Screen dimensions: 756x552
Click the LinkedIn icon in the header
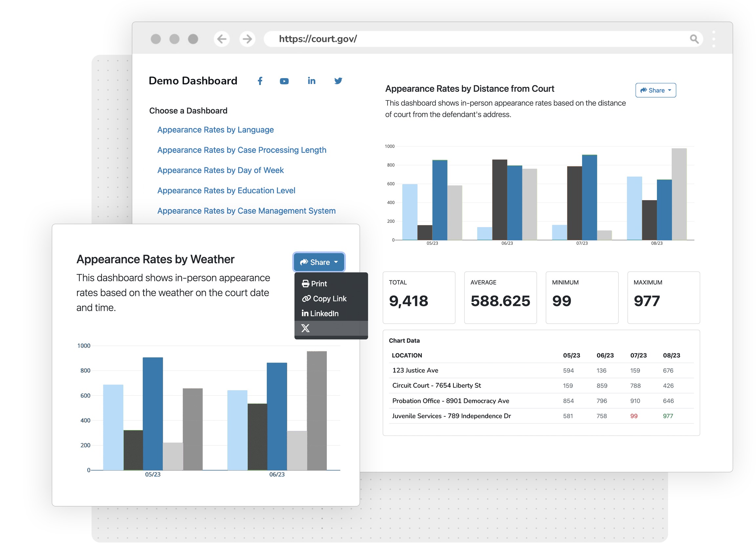click(311, 81)
